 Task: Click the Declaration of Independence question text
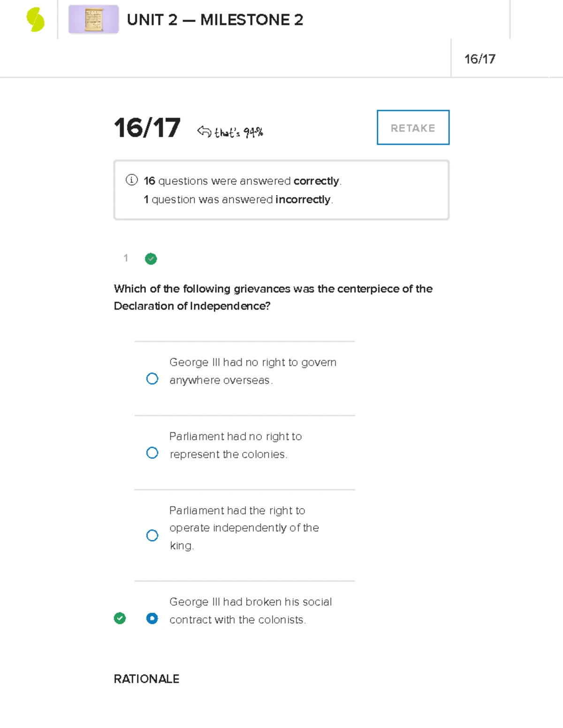[x=273, y=297]
